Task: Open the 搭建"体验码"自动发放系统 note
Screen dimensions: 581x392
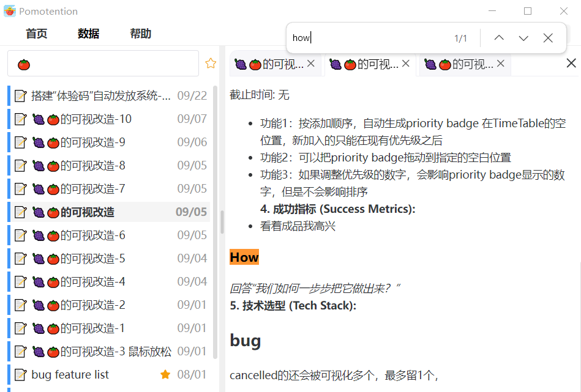Action: click(101, 96)
